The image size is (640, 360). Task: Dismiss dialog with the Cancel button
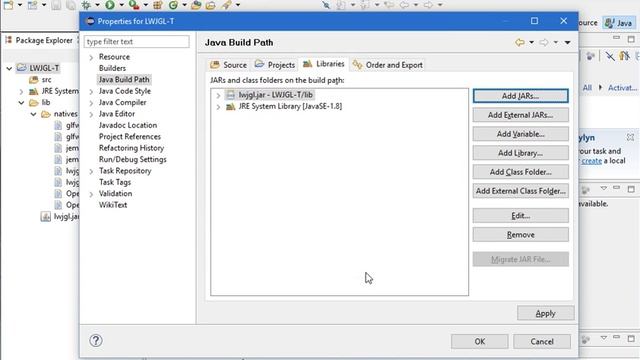(x=542, y=341)
